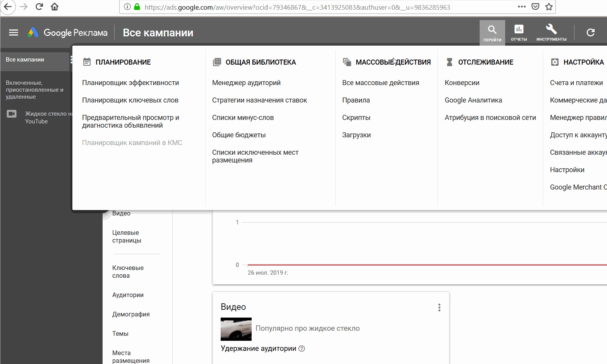The height and width of the screenshot is (364, 607).
Task: Open Целевые страницы section
Action: pos(127,236)
